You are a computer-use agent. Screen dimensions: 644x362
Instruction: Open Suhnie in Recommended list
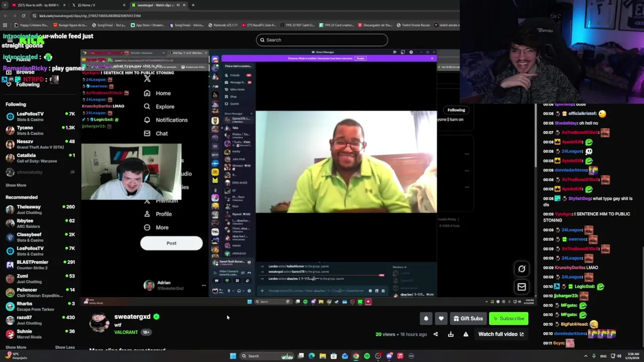(40, 334)
